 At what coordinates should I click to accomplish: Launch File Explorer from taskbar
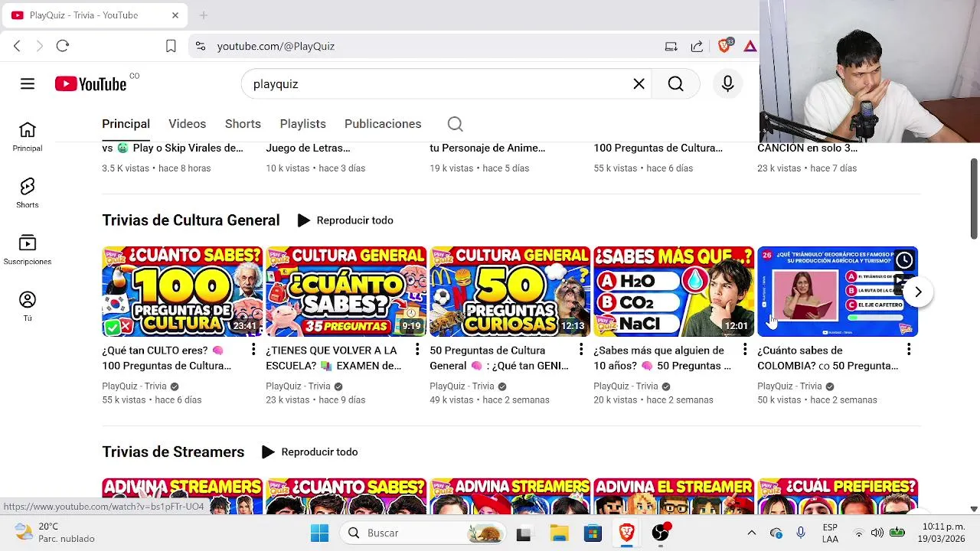click(x=559, y=533)
